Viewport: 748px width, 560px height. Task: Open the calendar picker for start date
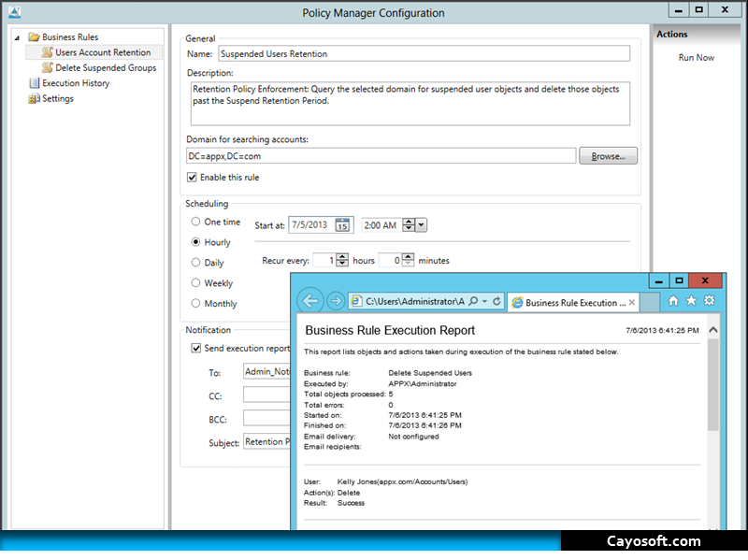(x=342, y=225)
